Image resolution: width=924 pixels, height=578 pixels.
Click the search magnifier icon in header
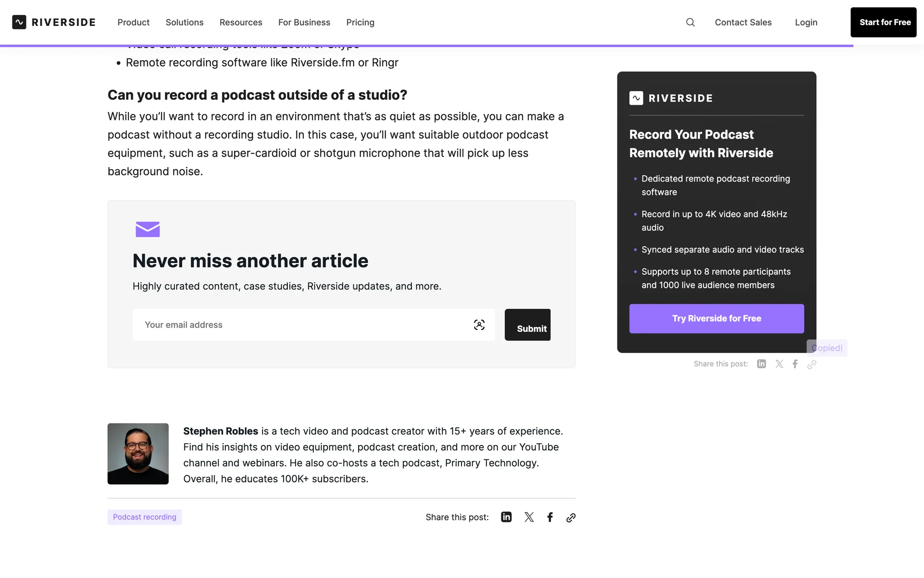point(690,22)
